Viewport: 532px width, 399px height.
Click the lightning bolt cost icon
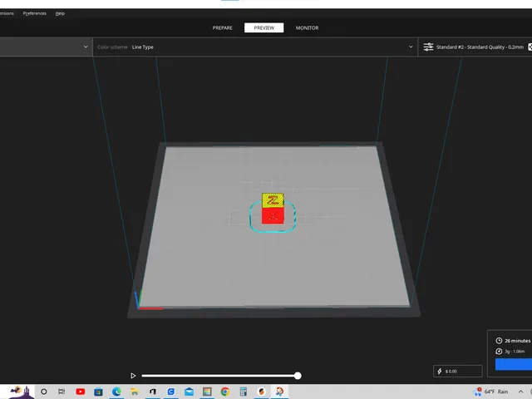pos(440,372)
